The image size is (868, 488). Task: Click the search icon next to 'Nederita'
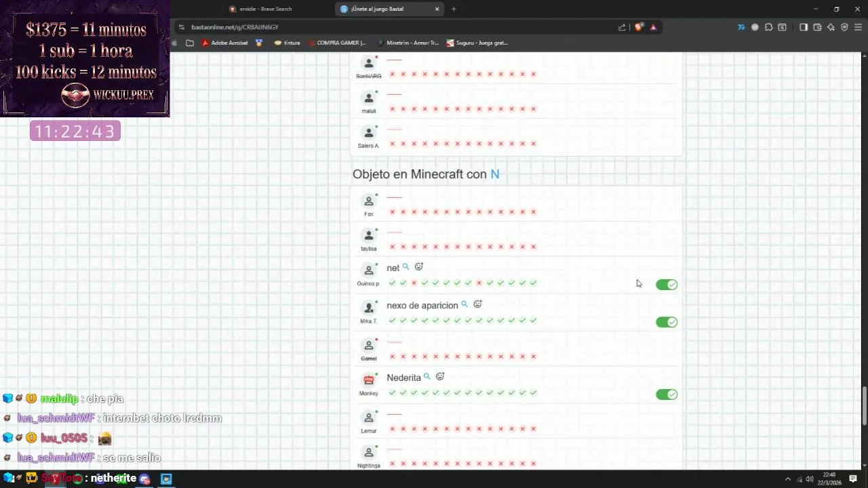point(427,376)
